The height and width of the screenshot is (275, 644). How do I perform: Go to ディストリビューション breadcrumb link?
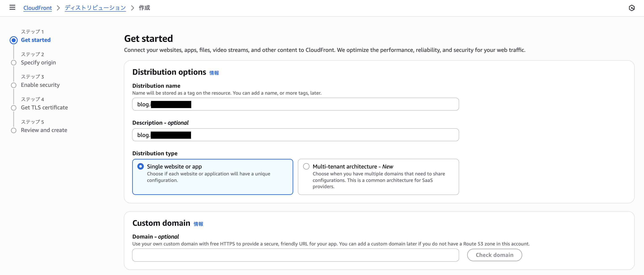pyautogui.click(x=95, y=8)
